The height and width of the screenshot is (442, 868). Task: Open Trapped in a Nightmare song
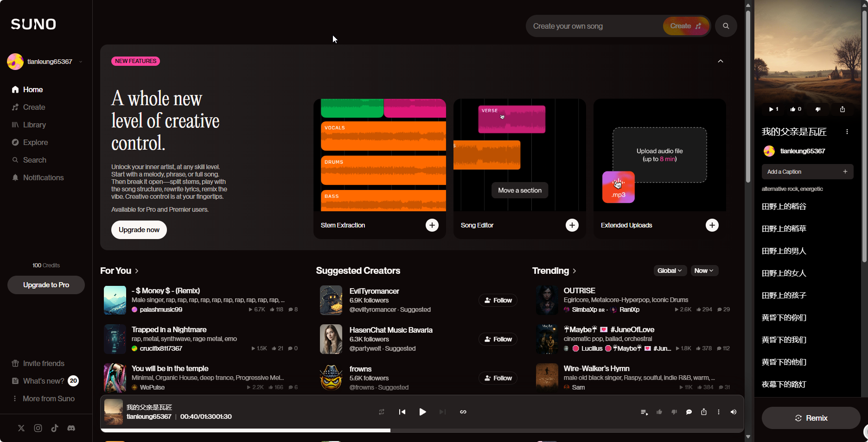pyautogui.click(x=169, y=329)
